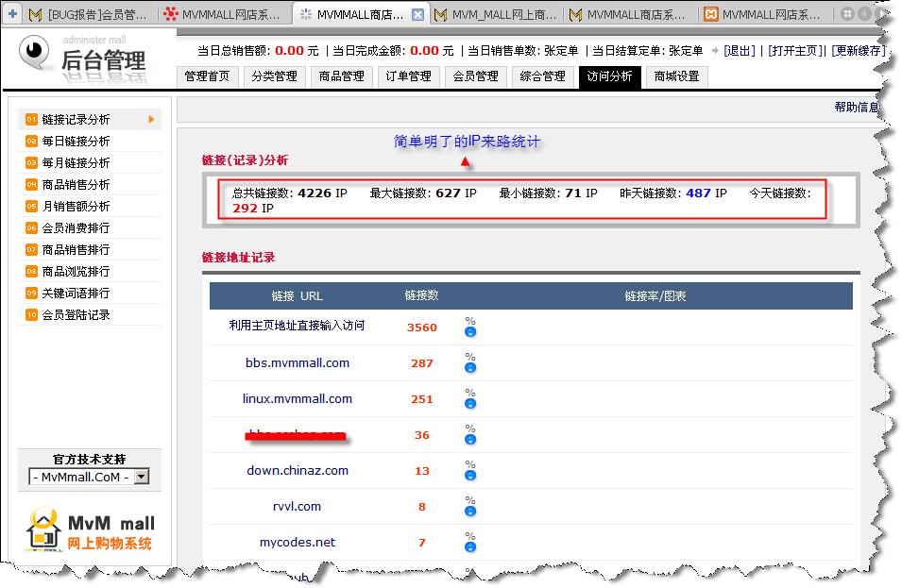This screenshot has width=902, height=588.
Task: Select 月销售额分析 in the sidebar
Action: pyautogui.click(x=90, y=207)
